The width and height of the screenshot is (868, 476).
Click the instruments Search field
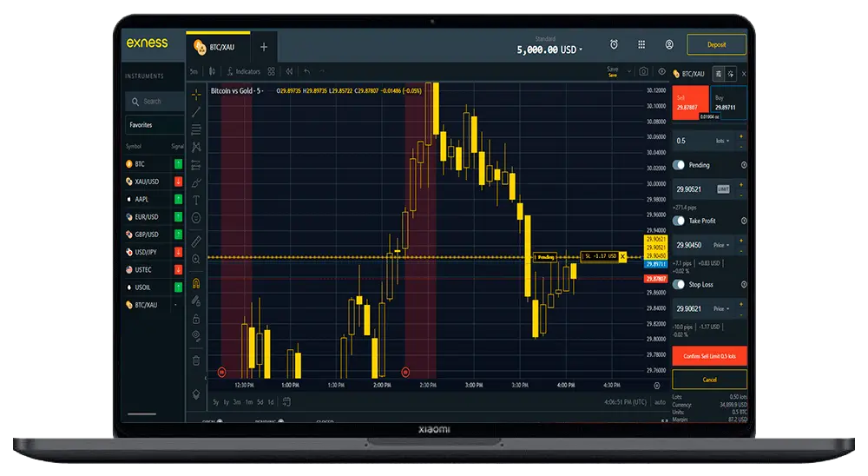156,102
